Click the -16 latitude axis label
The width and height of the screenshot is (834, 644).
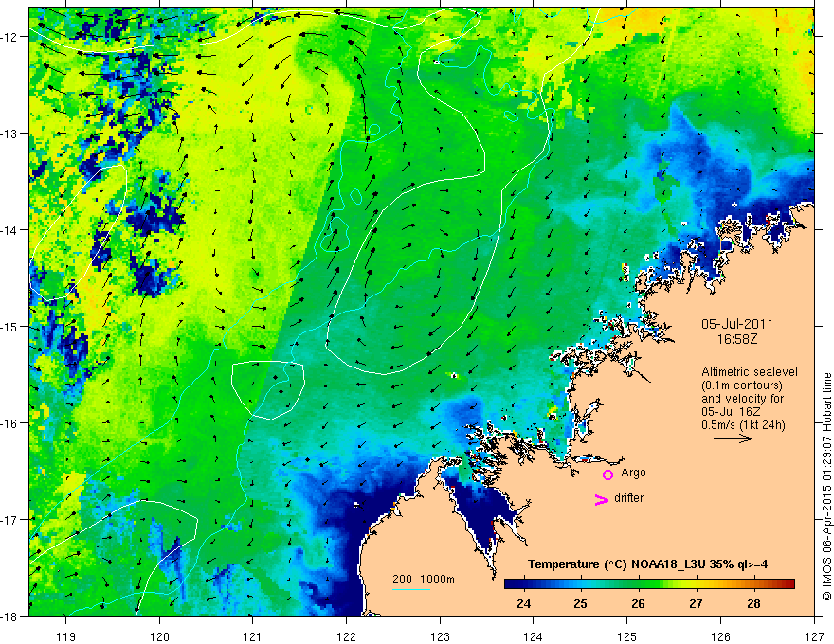10,423
